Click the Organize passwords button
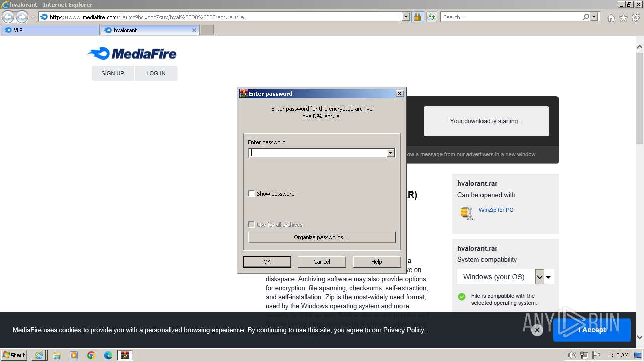The image size is (644, 362). click(322, 237)
